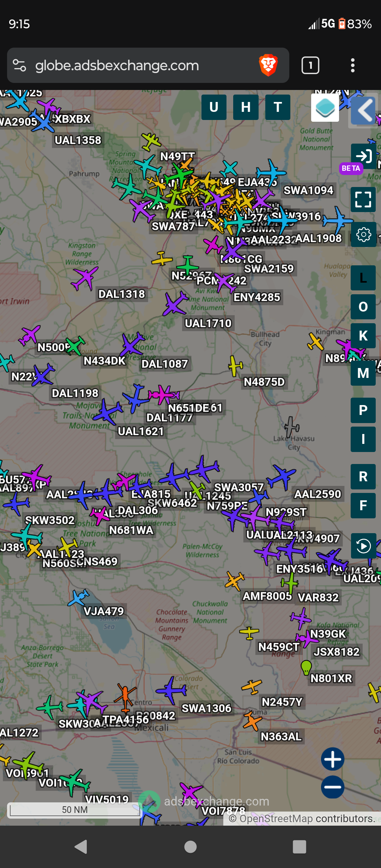Viewport: 381px width, 868px height.
Task: Select the UAL1621 aircraft label
Action: pyautogui.click(x=141, y=431)
